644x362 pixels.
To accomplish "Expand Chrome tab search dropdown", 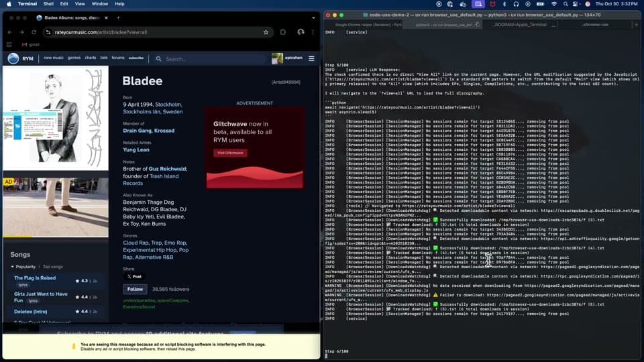I will 313,17.
